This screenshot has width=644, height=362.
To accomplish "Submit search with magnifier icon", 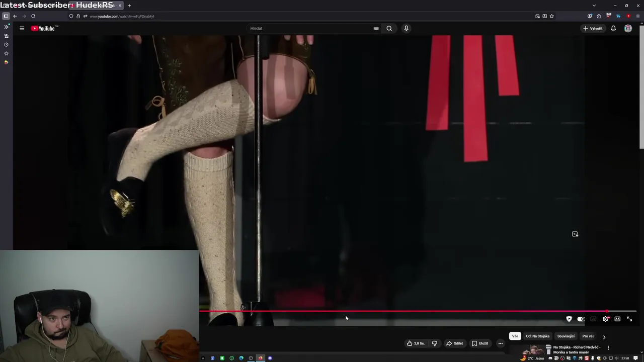I will pos(389,28).
